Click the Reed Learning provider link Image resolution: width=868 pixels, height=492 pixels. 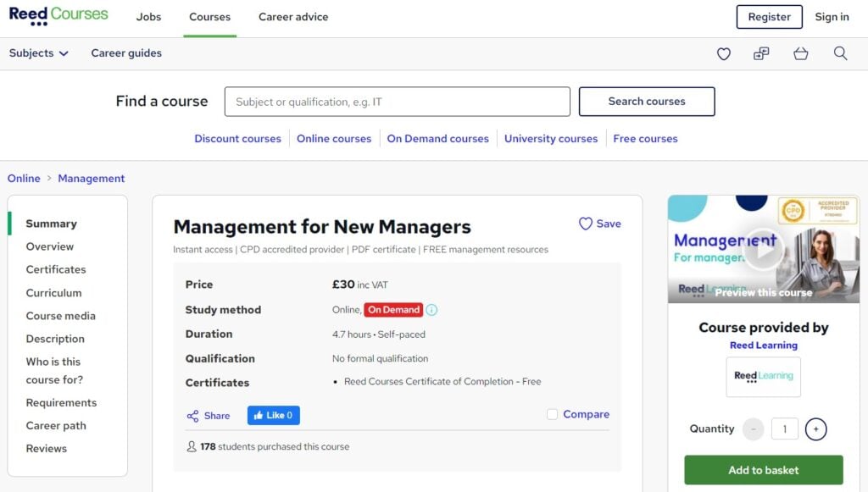tap(764, 345)
